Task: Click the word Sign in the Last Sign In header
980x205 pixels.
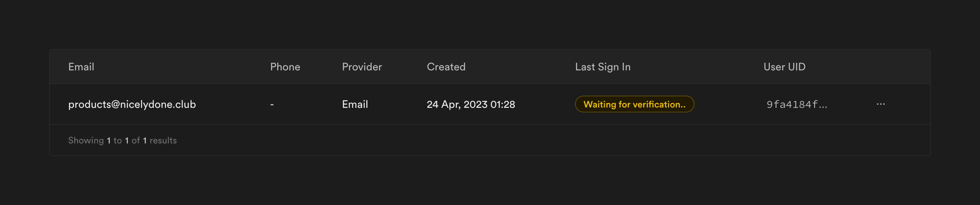Action: (608, 67)
